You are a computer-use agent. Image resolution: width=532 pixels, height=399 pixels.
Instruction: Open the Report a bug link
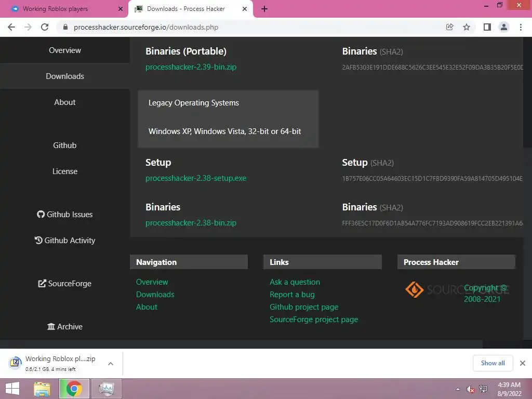pos(292,295)
